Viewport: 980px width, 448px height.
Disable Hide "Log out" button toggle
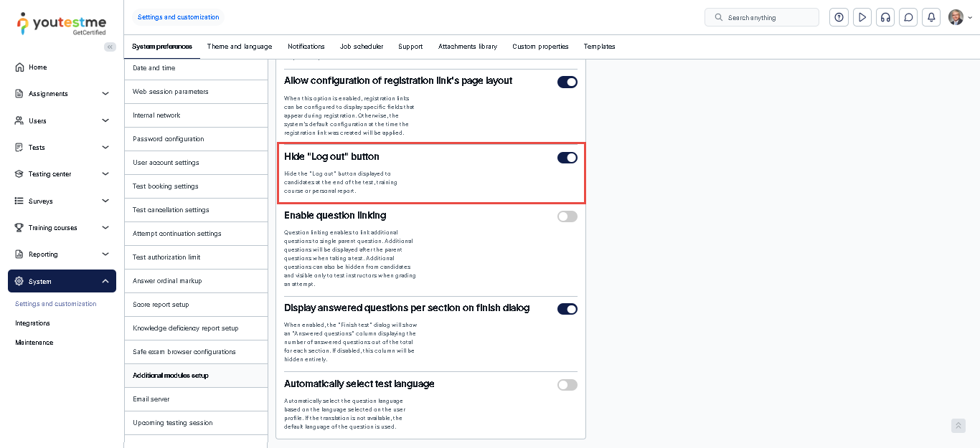567,158
